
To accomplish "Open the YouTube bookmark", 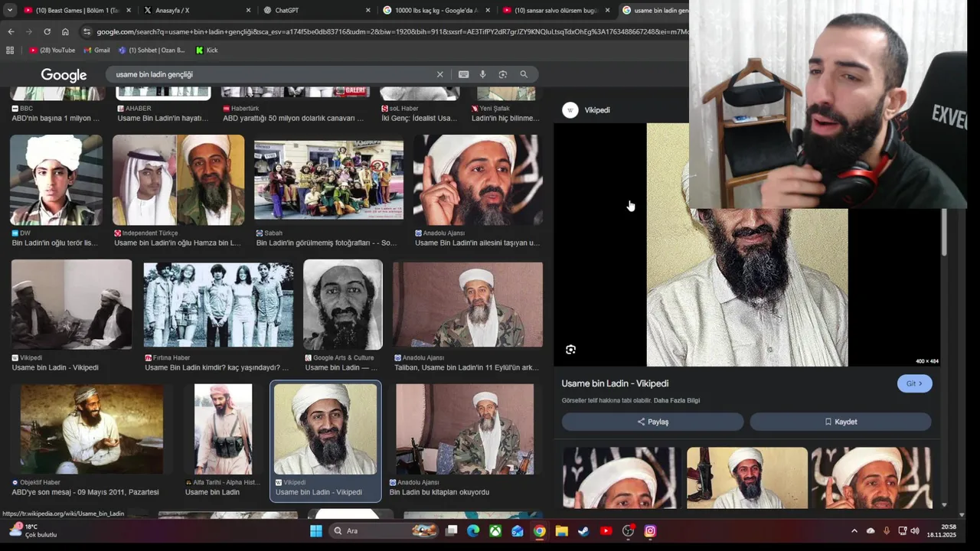I will pos(52,50).
